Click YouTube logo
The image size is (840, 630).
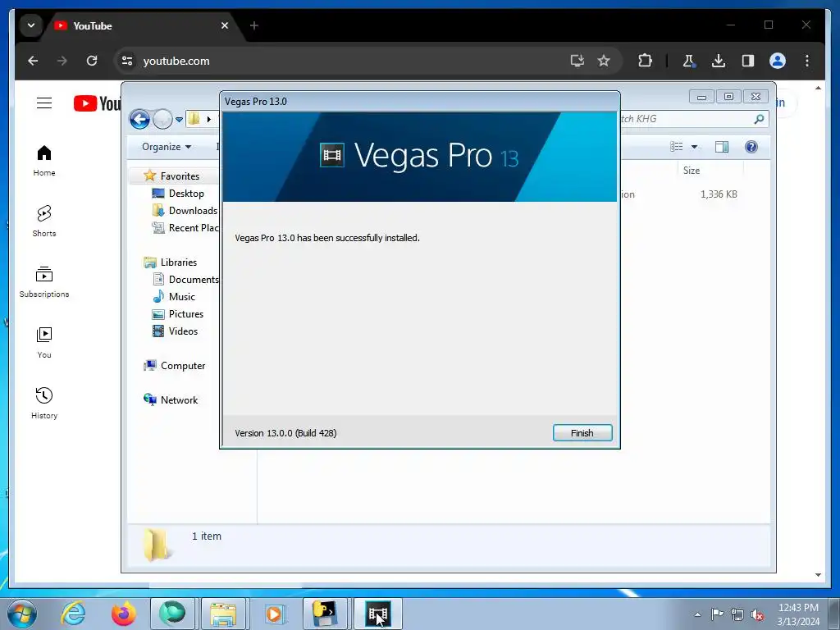[97, 103]
